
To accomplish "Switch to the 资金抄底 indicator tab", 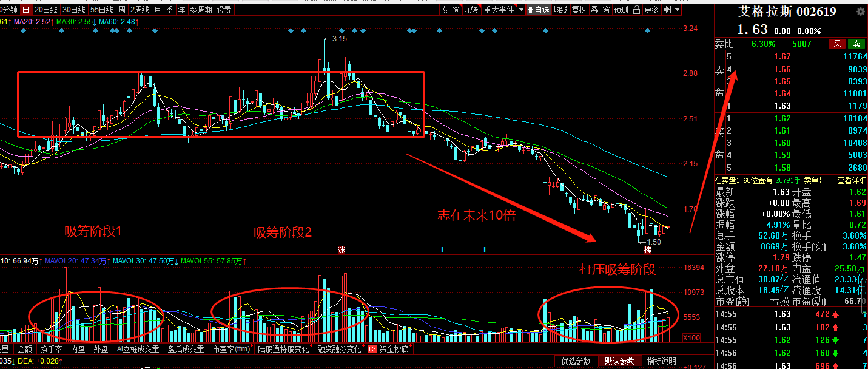I will [x=389, y=349].
